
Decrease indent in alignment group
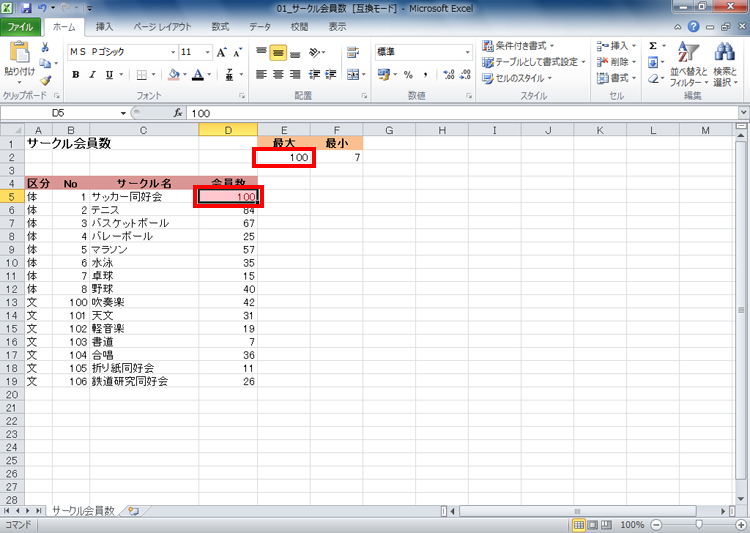(x=314, y=75)
